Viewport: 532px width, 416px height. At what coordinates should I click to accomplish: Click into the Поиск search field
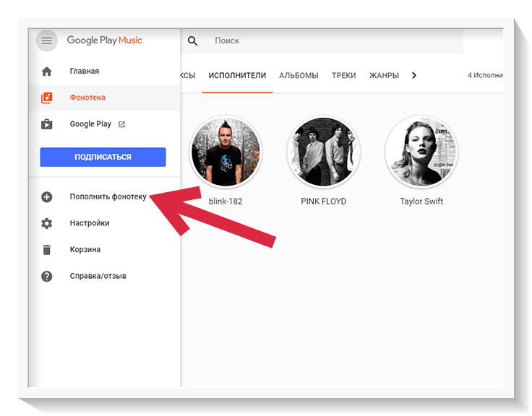point(332,41)
